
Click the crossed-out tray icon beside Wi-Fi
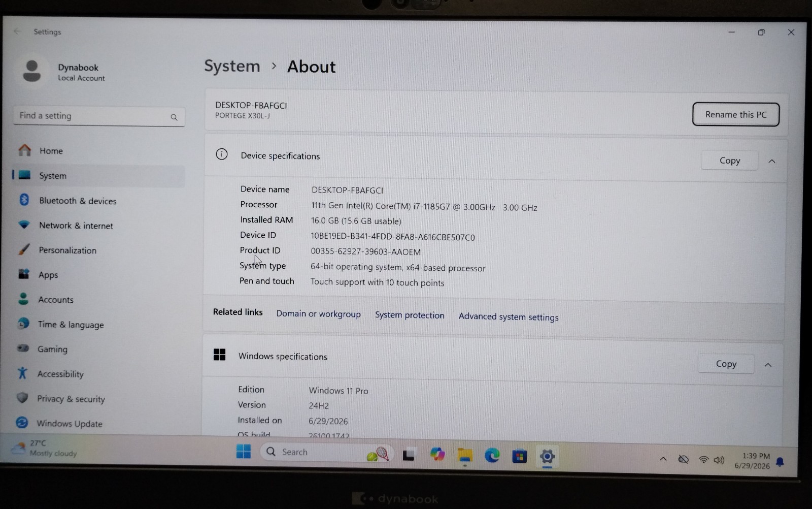(684, 459)
